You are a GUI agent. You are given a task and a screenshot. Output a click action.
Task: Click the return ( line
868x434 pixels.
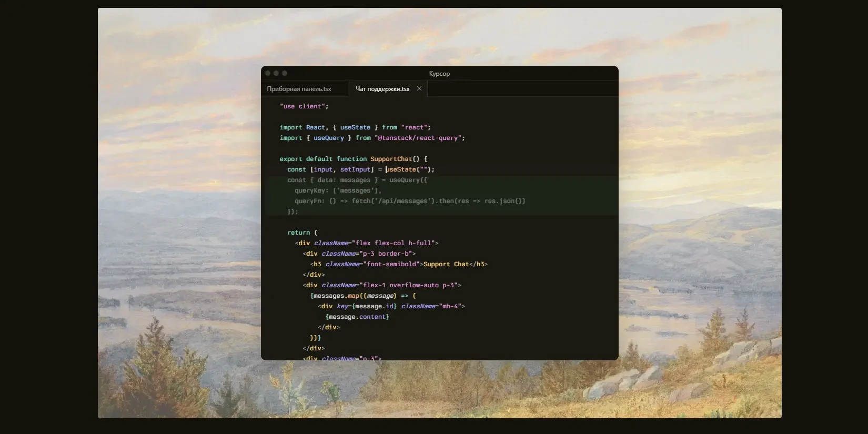[x=302, y=233]
